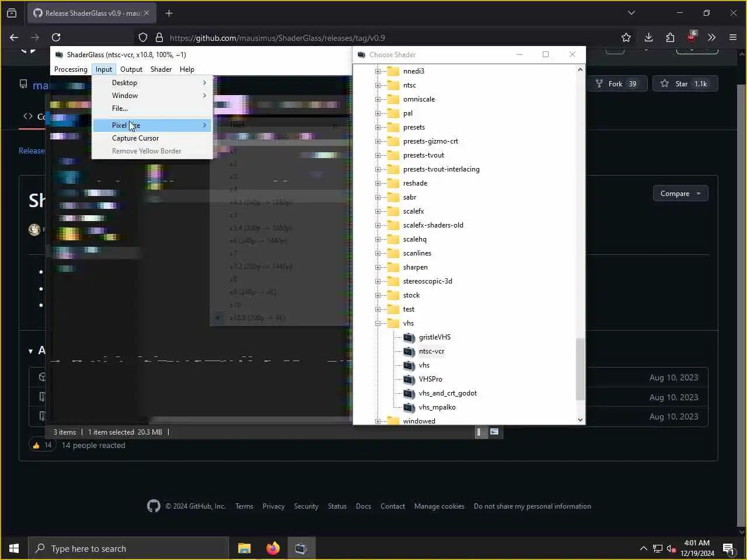Open new browser tab

click(169, 13)
